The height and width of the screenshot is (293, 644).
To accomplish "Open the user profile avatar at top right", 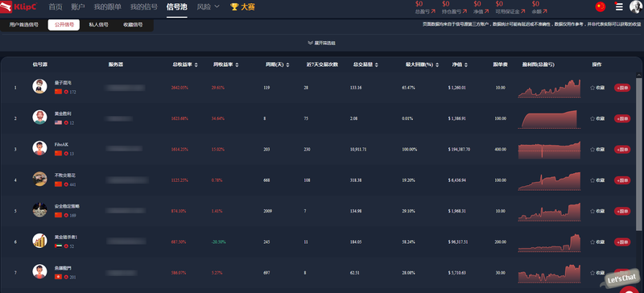I will [637, 7].
